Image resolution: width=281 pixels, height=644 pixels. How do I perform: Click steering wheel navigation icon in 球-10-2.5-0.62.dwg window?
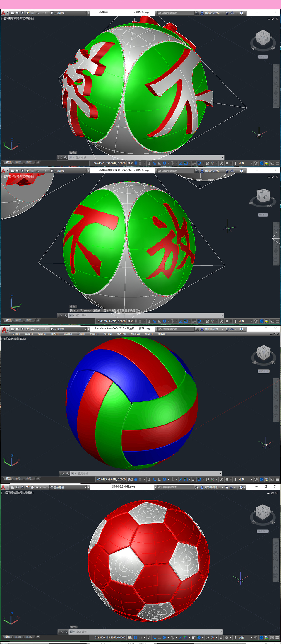276,545
